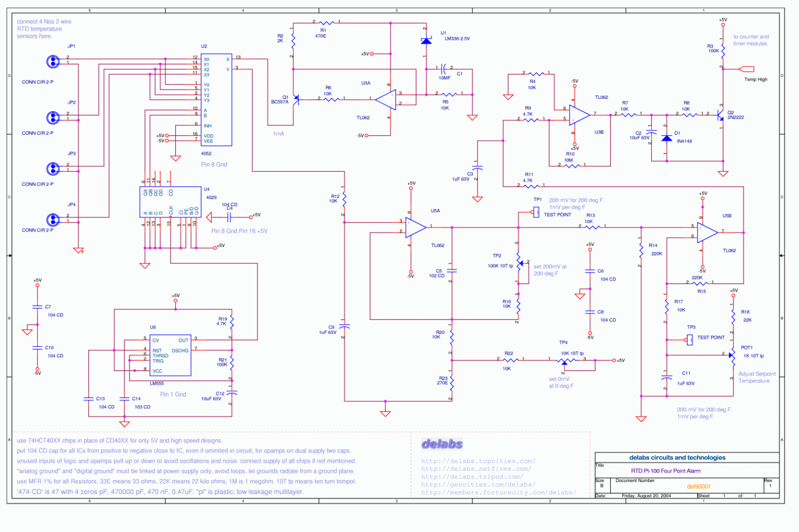This screenshot has height=532, width=799.
Task: Select the R1 470E resistor symbol
Action: pos(326,22)
